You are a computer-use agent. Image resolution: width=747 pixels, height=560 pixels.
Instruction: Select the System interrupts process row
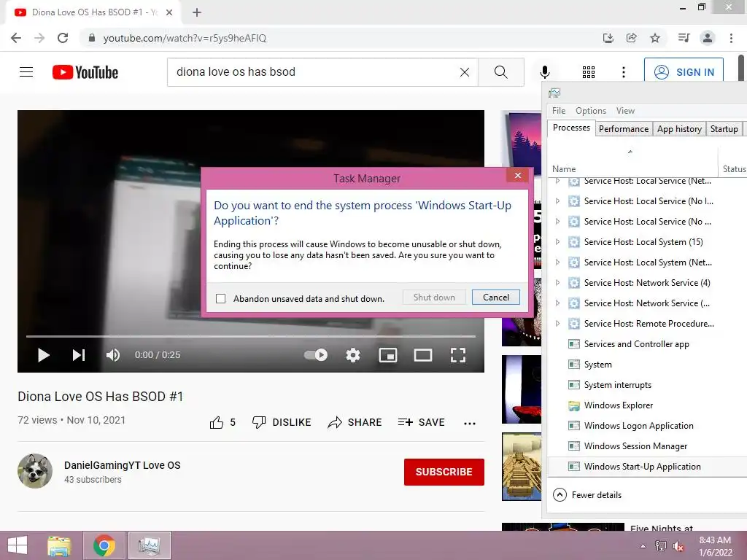click(617, 385)
